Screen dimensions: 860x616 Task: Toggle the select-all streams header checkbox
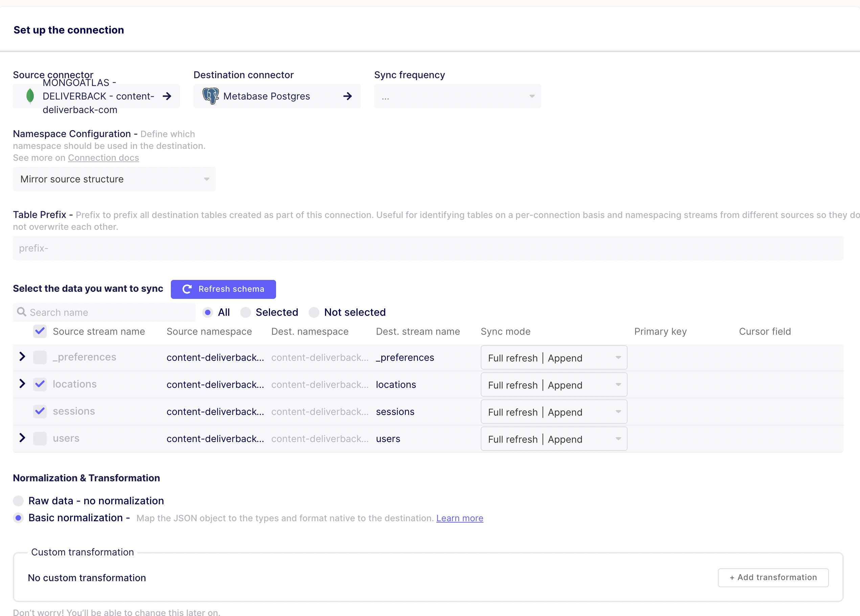coord(40,331)
